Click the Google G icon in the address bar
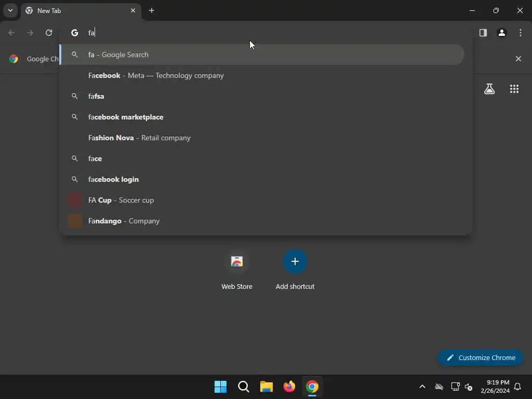 [x=75, y=33]
